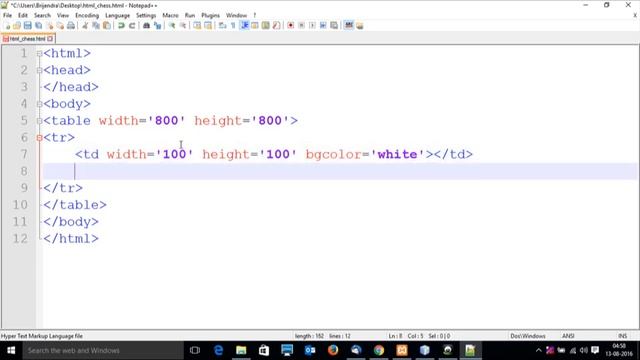Paste clipboard with the Paste toolbar icon
Image resolution: width=640 pixels, height=360 pixels.
[107, 25]
